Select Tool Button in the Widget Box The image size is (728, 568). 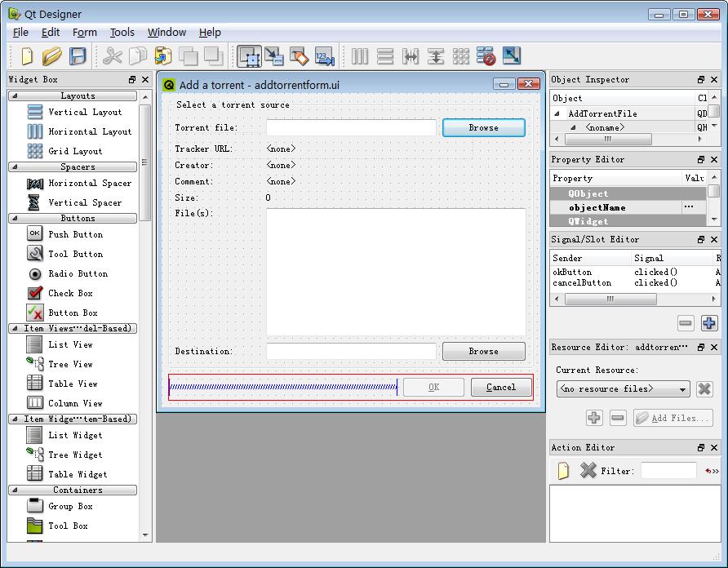pyautogui.click(x=65, y=254)
